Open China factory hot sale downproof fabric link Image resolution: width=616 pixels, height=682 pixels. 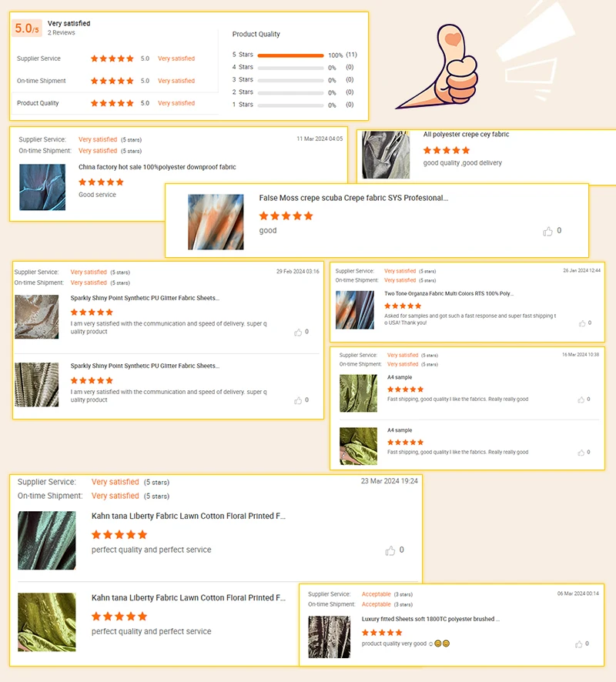(x=157, y=167)
